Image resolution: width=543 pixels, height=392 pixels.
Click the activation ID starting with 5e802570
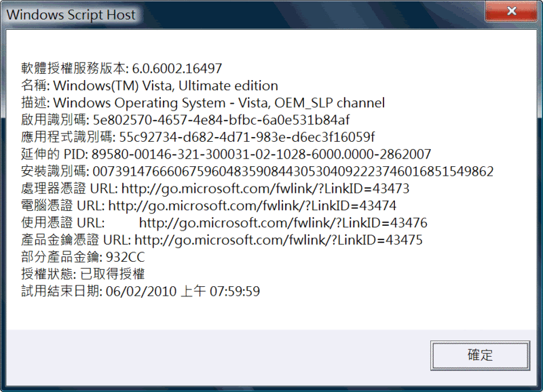point(221,120)
